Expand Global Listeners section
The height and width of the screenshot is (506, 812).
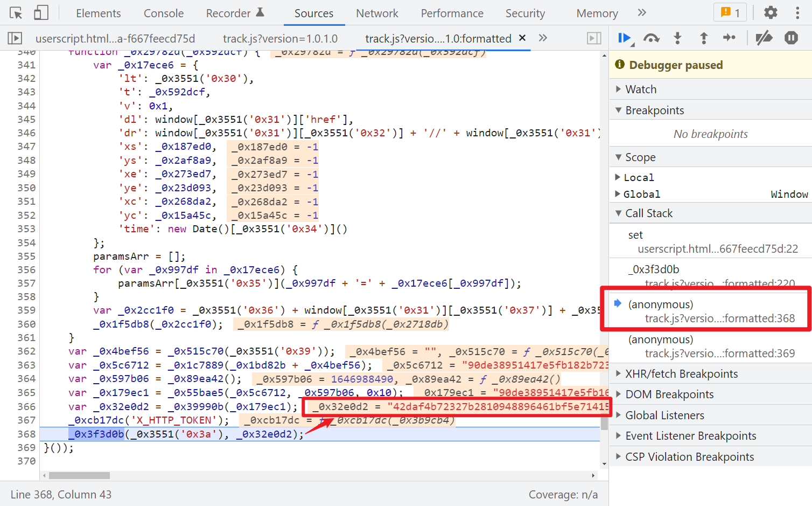[710, 415]
